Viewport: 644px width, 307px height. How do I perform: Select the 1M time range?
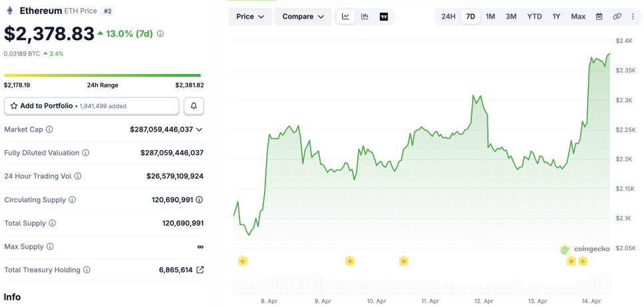pyautogui.click(x=490, y=17)
